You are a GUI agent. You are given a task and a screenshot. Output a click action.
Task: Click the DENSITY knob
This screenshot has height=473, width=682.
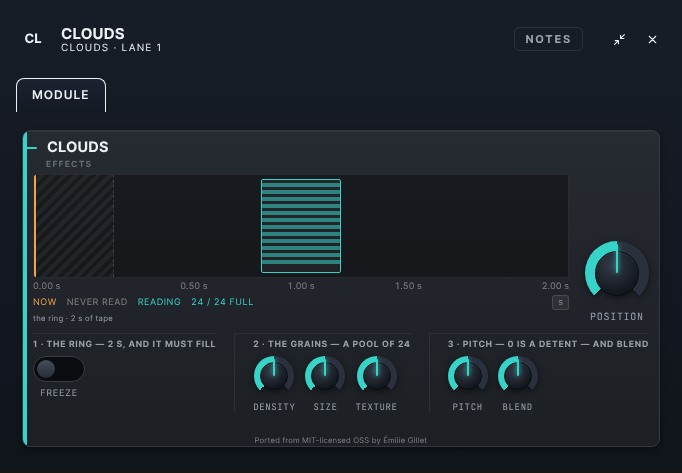click(x=274, y=374)
